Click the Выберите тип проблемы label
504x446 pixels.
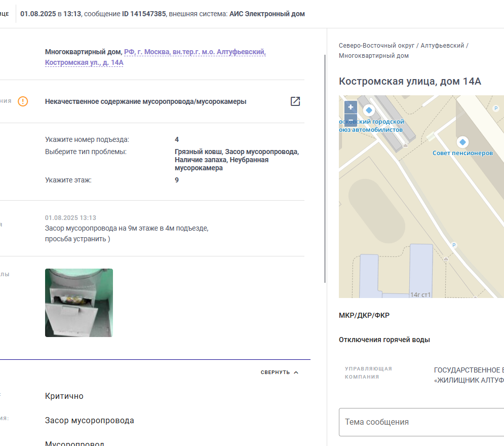point(86,152)
